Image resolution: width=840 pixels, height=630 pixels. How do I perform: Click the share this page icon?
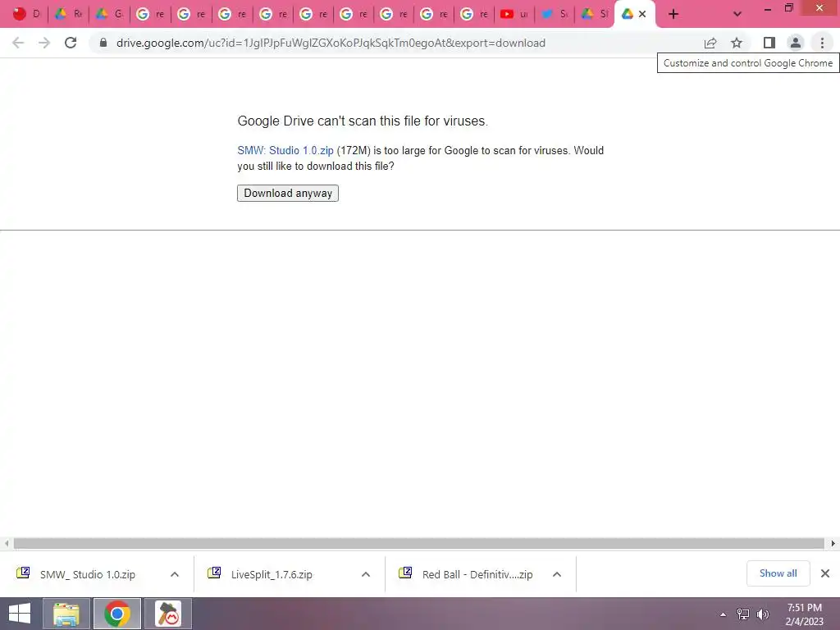(710, 43)
